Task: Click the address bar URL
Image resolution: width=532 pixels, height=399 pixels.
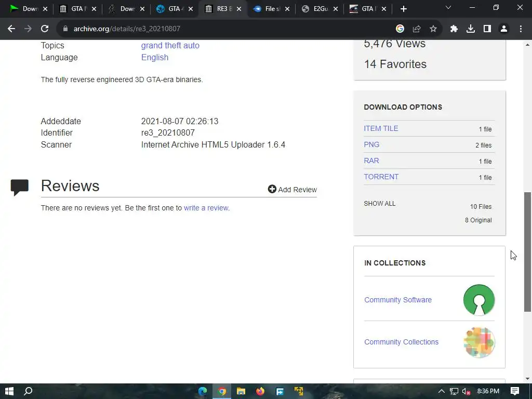Action: point(127,29)
